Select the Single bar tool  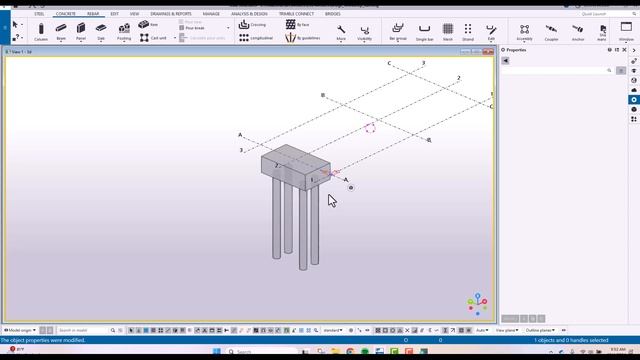pyautogui.click(x=424, y=32)
